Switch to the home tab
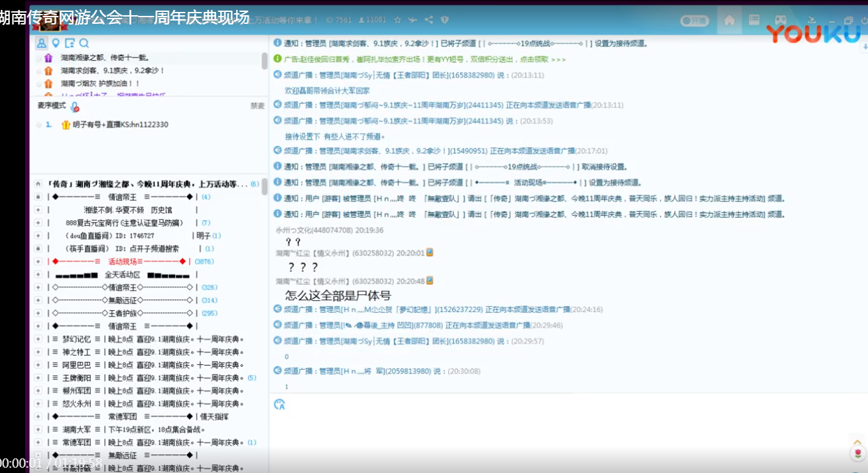 coord(729,20)
